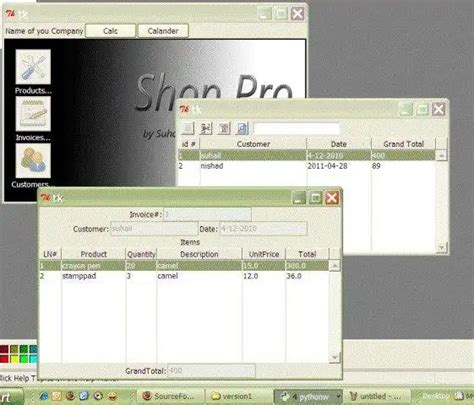
Task: Open the Customers module icon
Action: coord(33,161)
